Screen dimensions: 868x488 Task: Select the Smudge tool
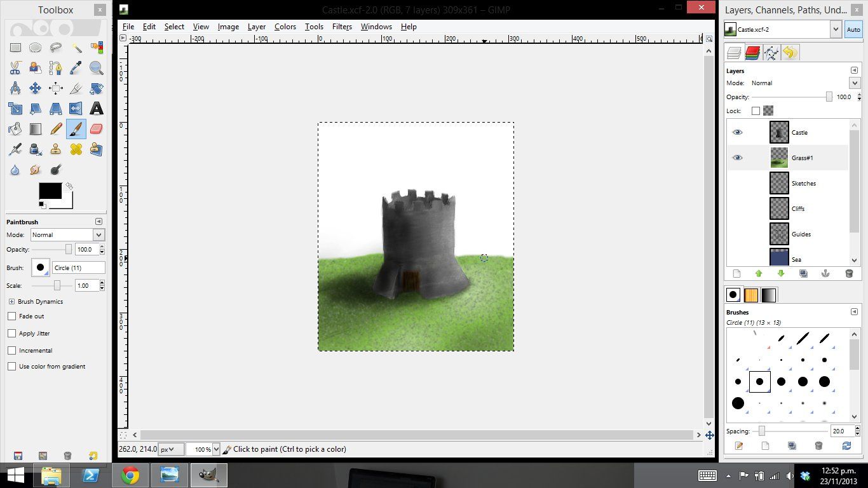click(x=36, y=170)
